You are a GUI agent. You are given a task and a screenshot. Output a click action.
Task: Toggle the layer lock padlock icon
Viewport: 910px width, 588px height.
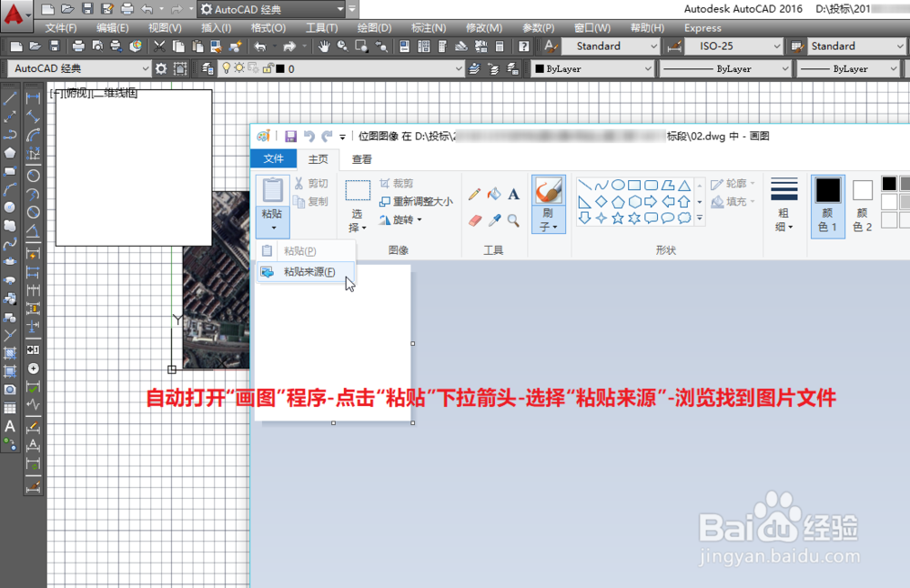268,68
